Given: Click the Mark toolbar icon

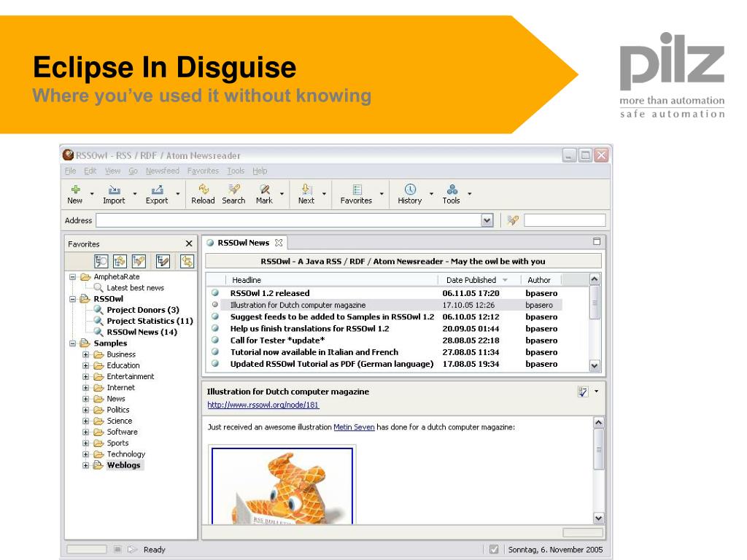Looking at the screenshot, I should tap(264, 190).
